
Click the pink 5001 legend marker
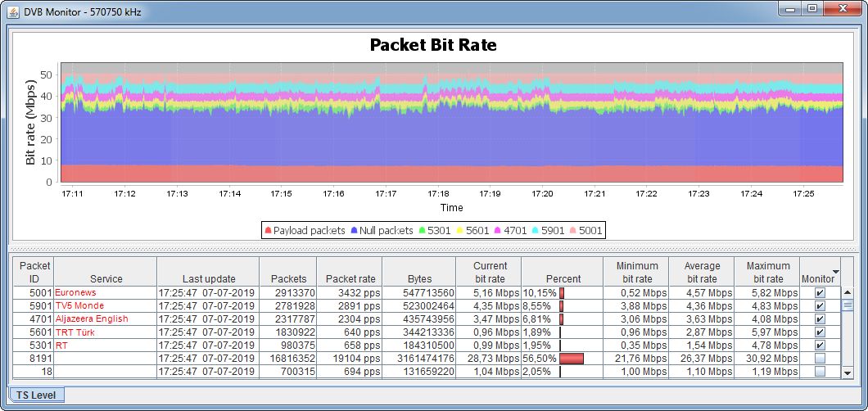coord(573,231)
